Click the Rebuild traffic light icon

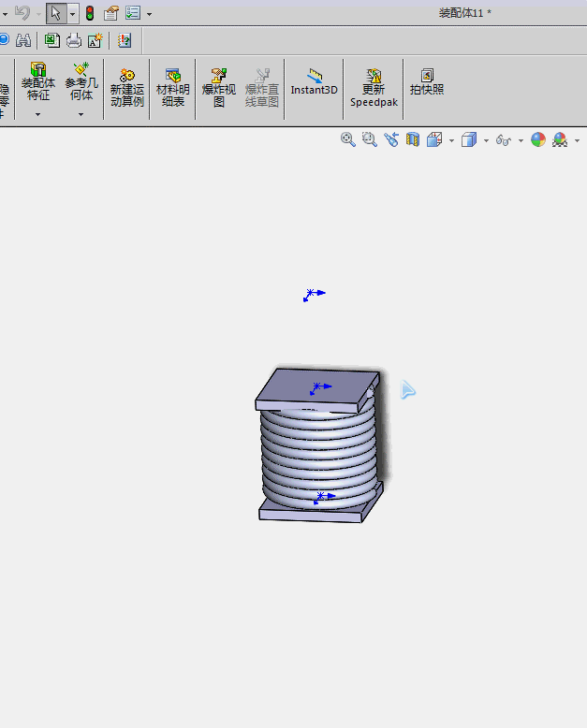click(x=90, y=13)
